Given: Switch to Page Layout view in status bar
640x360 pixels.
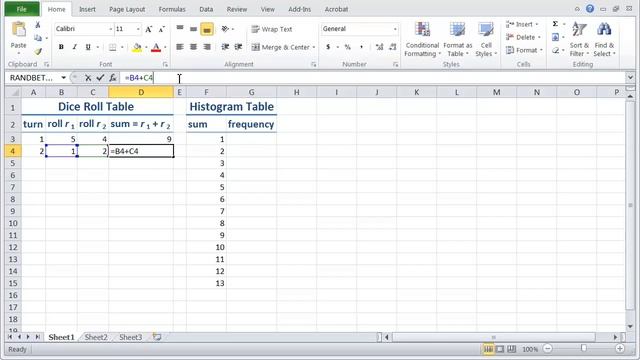Looking at the screenshot, I should point(500,349).
